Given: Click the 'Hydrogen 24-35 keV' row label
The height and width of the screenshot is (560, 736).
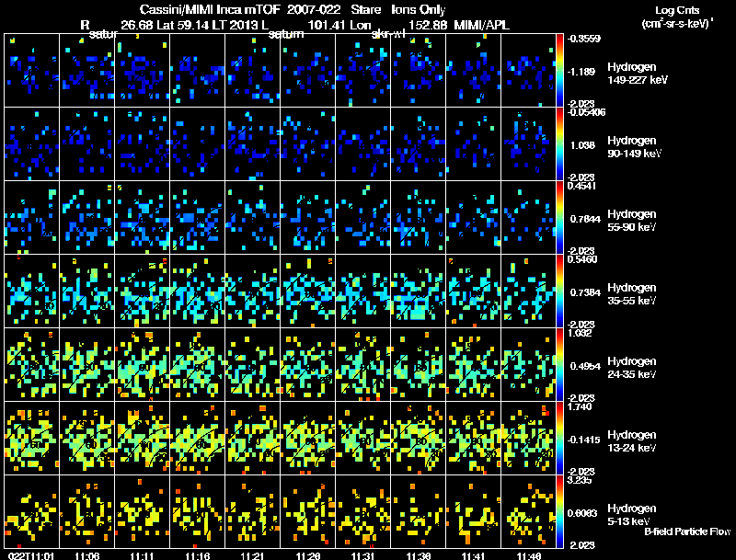Looking at the screenshot, I should click(x=632, y=368).
